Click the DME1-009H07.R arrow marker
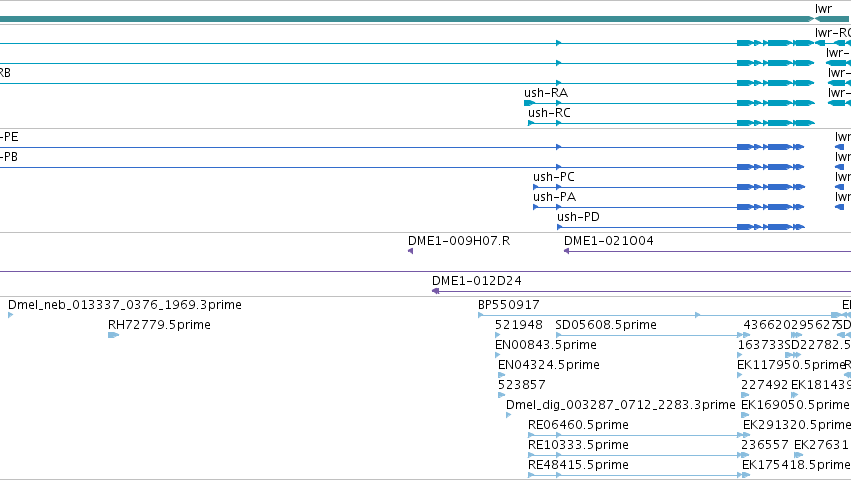Viewport: 851px width, 480px height. coord(411,251)
